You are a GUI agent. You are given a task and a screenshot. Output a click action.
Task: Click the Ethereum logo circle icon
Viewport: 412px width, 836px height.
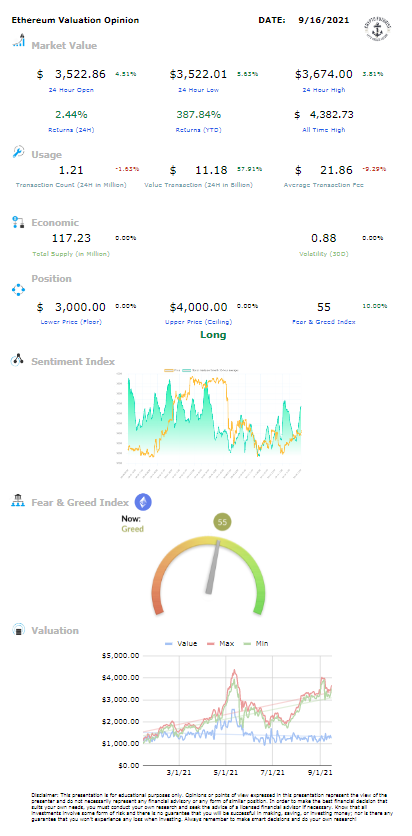pyautogui.click(x=142, y=501)
